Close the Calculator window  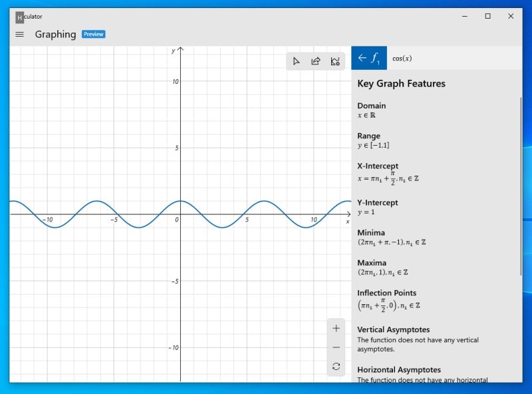pos(511,17)
